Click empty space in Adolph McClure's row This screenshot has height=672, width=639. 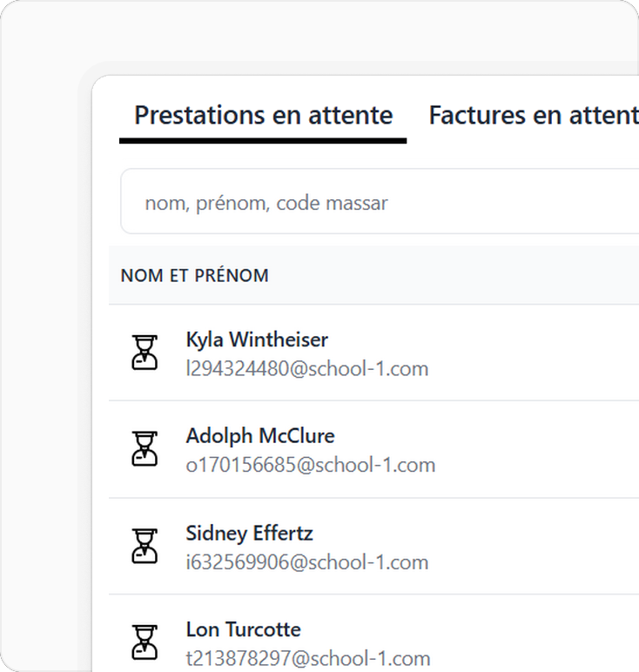click(535, 449)
